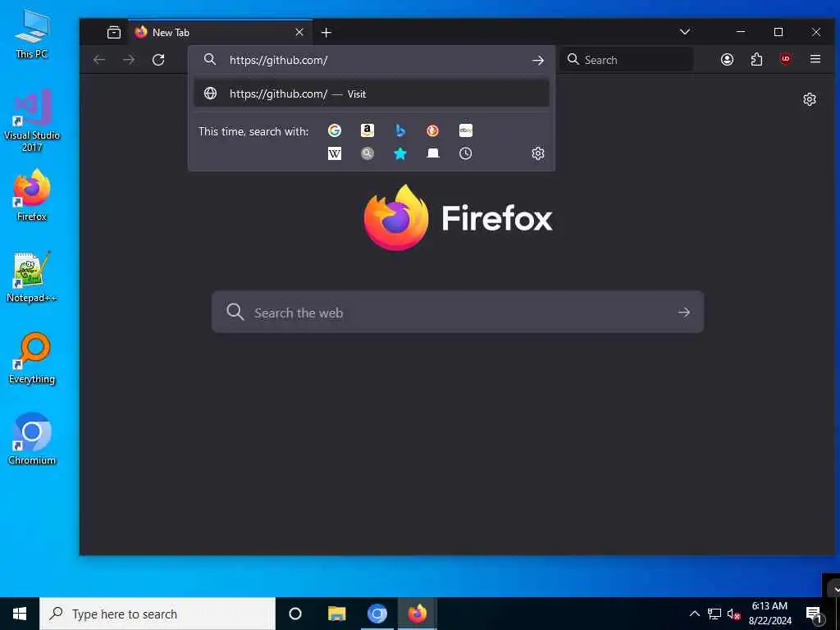Open the Extensions puzzle piece menu
Viewport: 840px width, 630px height.
(x=756, y=59)
